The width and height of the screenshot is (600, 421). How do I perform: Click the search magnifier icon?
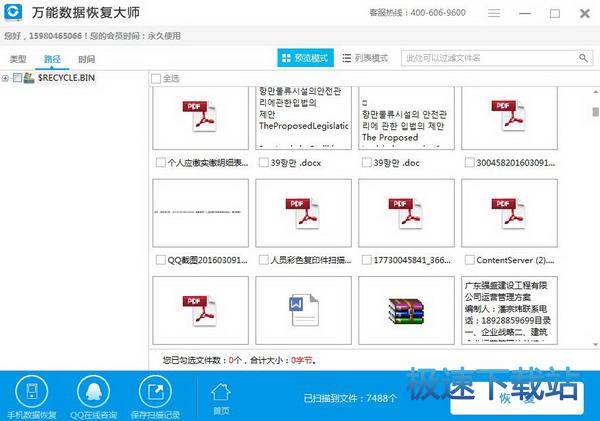point(583,58)
